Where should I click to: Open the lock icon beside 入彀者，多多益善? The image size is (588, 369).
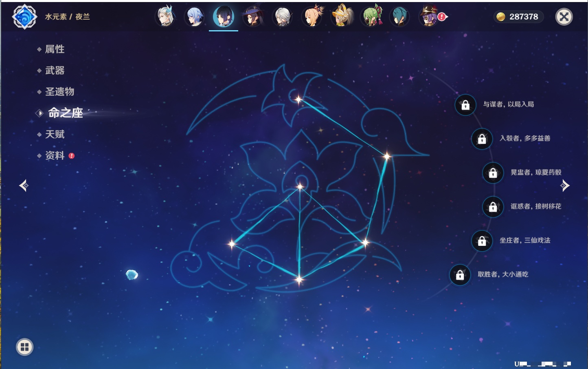click(482, 139)
